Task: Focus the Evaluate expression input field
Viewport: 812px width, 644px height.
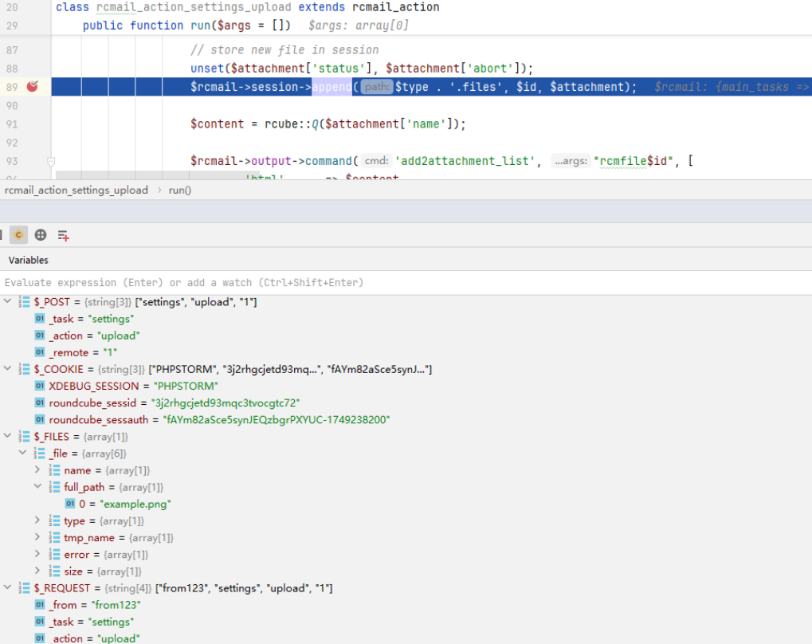Action: (x=406, y=283)
